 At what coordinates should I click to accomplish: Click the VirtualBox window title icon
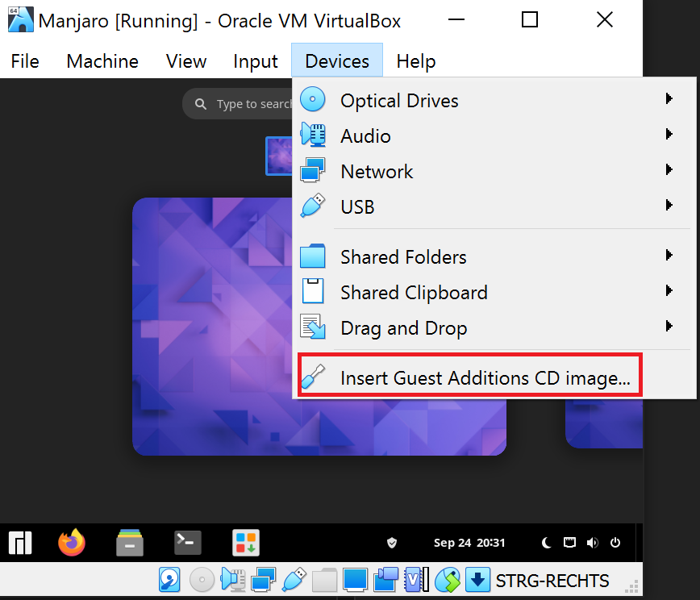20,19
